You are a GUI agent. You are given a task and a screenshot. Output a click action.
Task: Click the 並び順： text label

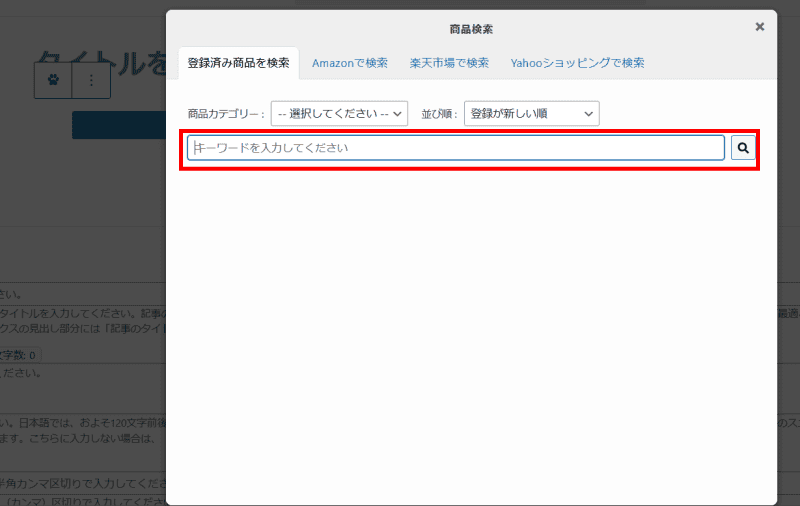[439, 114]
